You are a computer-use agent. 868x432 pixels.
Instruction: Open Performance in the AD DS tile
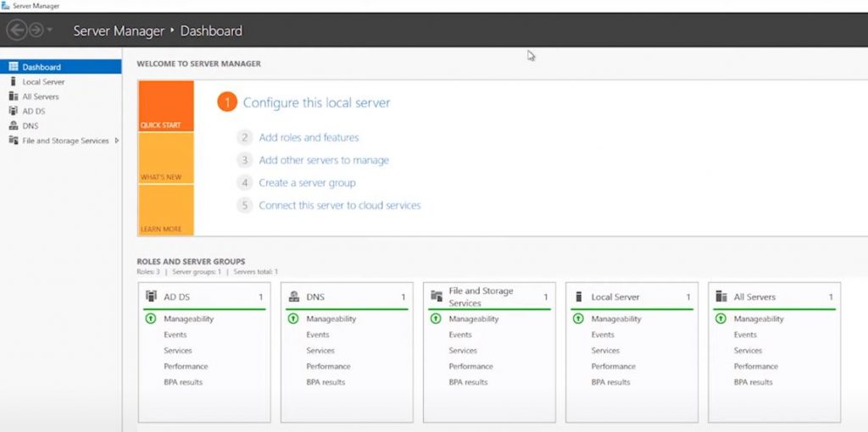(186, 366)
